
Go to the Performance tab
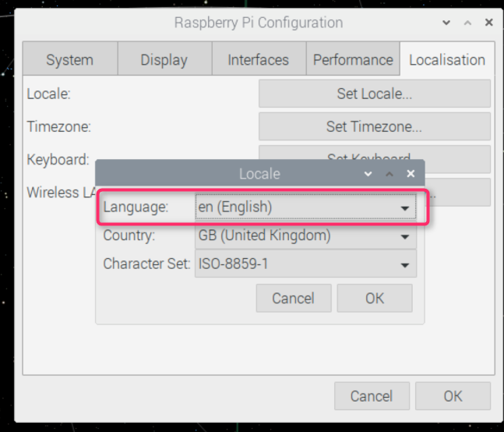click(x=353, y=60)
